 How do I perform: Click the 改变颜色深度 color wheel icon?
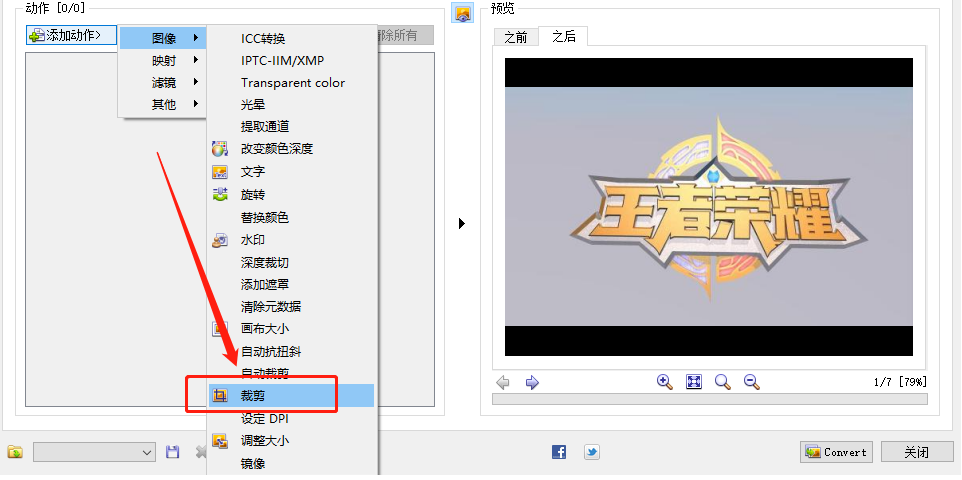click(220, 149)
